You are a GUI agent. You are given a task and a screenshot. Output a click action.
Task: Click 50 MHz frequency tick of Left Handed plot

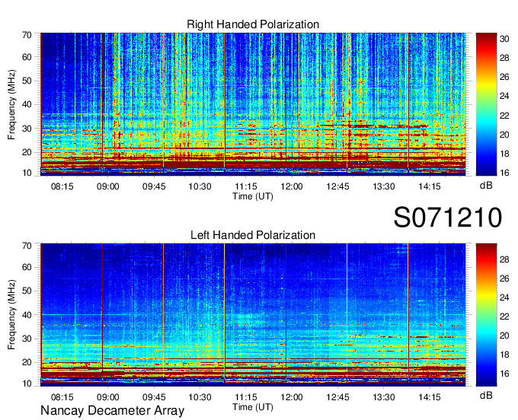coord(27,291)
